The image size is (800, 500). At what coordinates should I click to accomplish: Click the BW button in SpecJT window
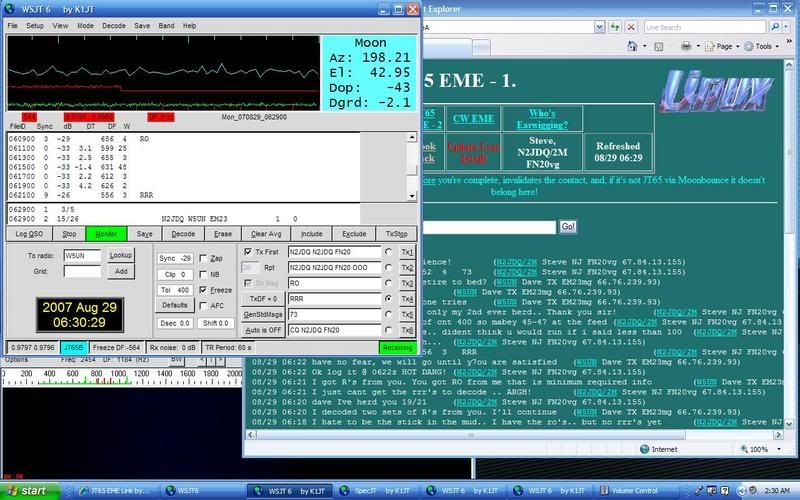[177, 360]
